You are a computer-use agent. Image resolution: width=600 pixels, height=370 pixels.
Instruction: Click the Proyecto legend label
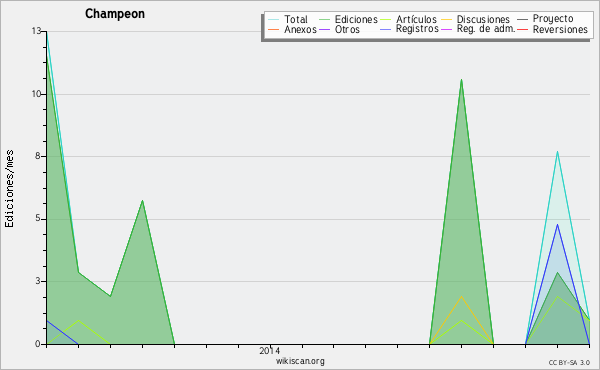[553, 19]
